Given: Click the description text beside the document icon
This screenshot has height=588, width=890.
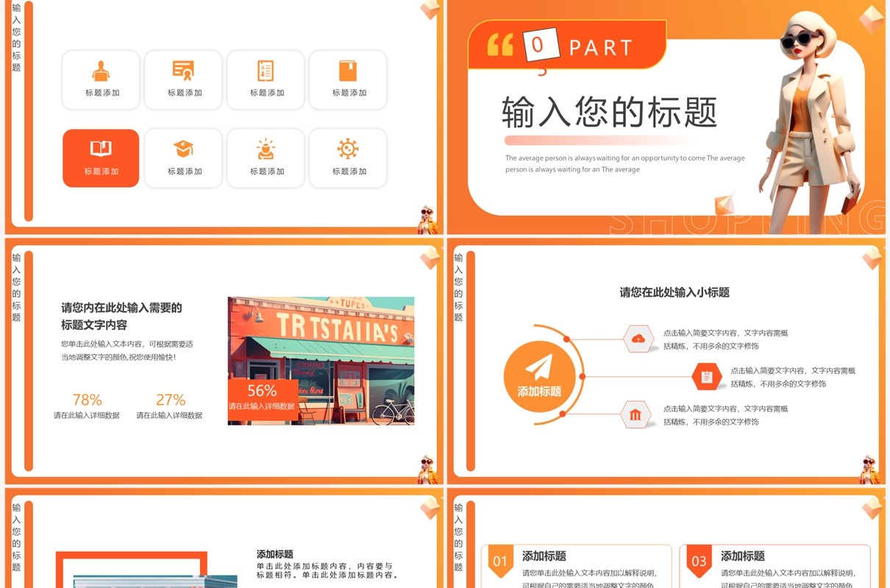Looking at the screenshot, I should (x=793, y=377).
